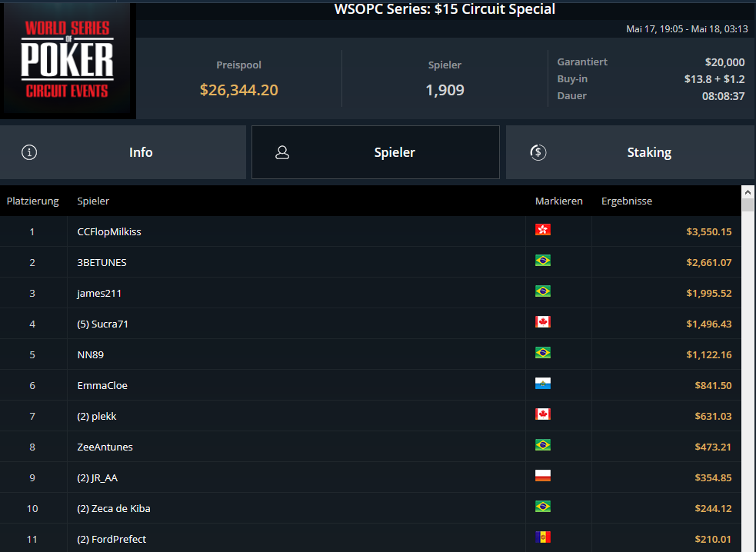Click the 08:08:37 Dauer value
The height and width of the screenshot is (552, 756).
pyautogui.click(x=723, y=95)
